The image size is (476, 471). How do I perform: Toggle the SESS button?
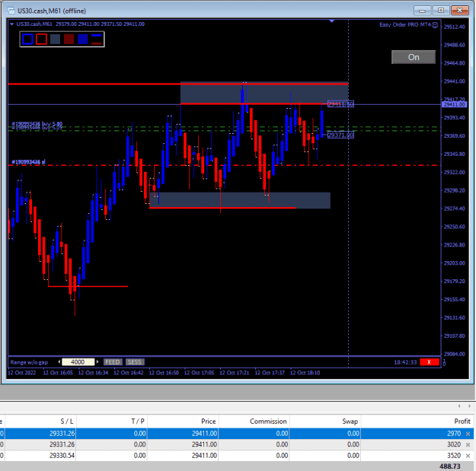[x=135, y=362]
